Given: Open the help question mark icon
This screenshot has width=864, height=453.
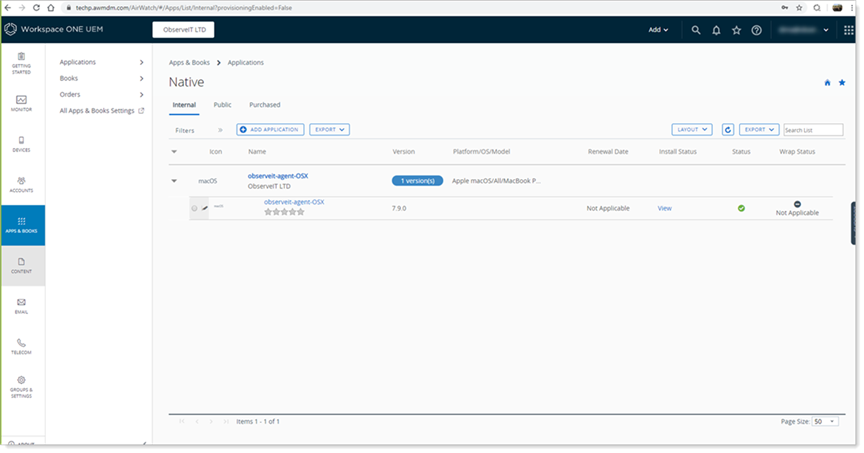Looking at the screenshot, I should [757, 30].
